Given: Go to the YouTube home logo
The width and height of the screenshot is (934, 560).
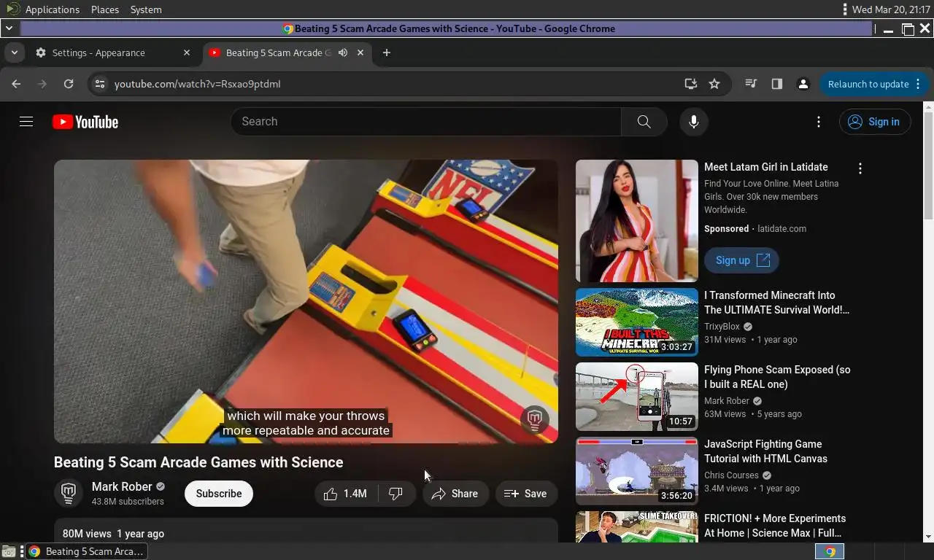Looking at the screenshot, I should pos(85,122).
